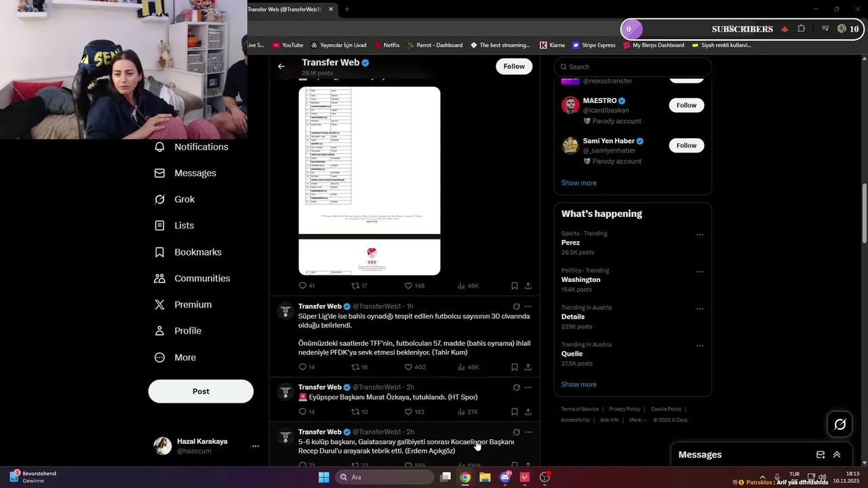Open options for the Perez trend
The height and width of the screenshot is (488, 868).
[x=700, y=235]
